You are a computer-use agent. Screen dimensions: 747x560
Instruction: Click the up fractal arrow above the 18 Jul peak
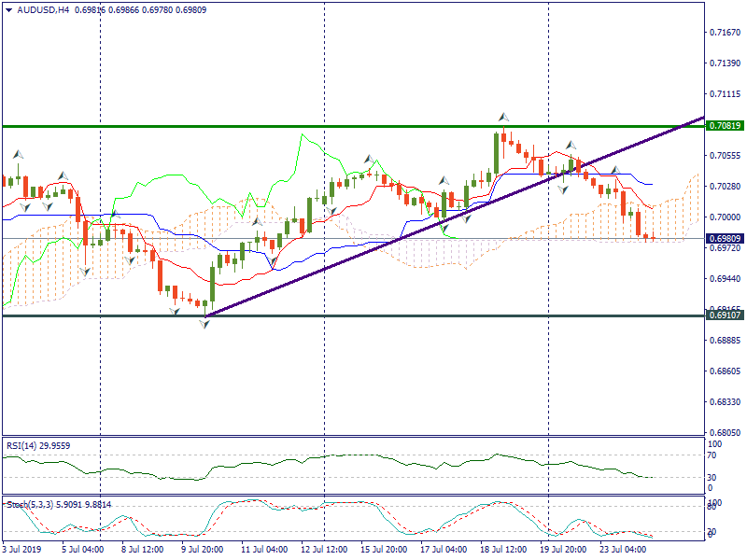[x=503, y=118]
